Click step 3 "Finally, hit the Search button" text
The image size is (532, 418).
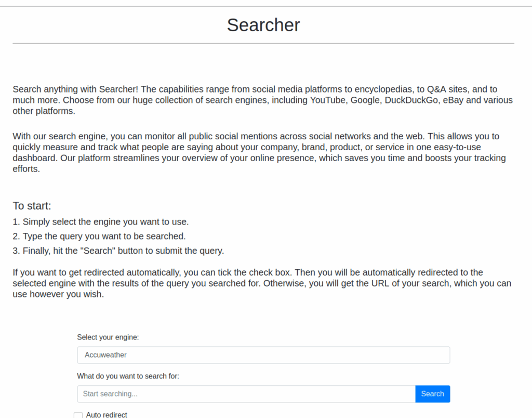coord(123,251)
